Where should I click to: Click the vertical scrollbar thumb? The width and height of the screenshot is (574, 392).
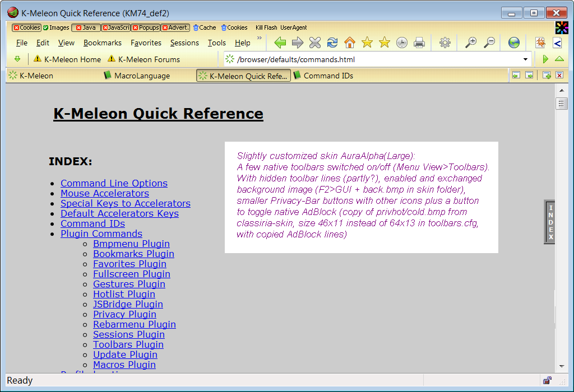pos(561,104)
